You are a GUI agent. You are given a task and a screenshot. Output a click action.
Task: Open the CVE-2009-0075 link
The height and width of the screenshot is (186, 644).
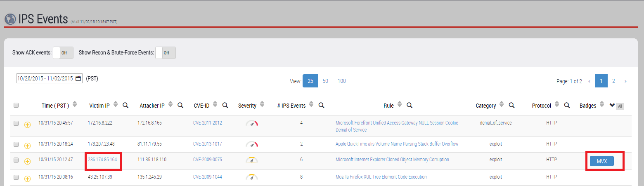208,160
